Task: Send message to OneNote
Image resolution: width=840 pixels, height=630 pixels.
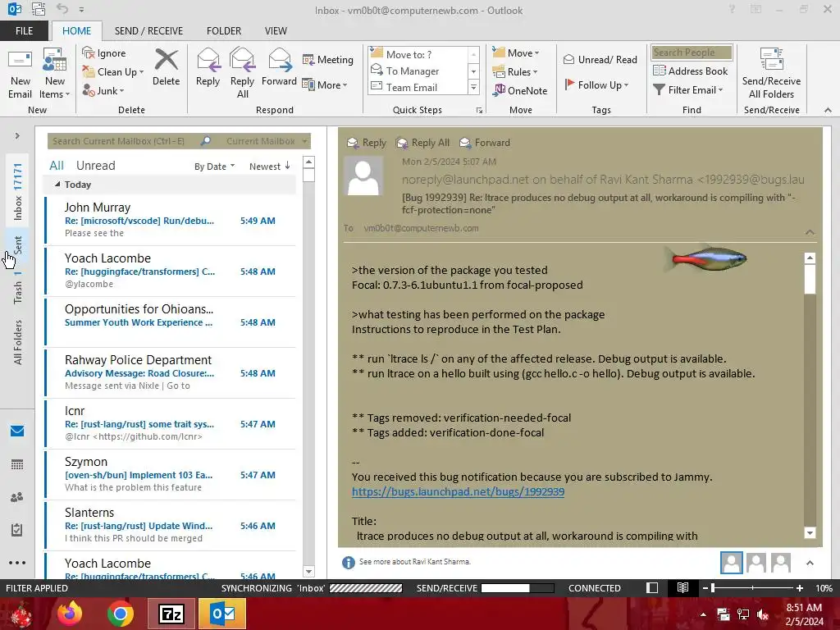Action: pyautogui.click(x=520, y=90)
